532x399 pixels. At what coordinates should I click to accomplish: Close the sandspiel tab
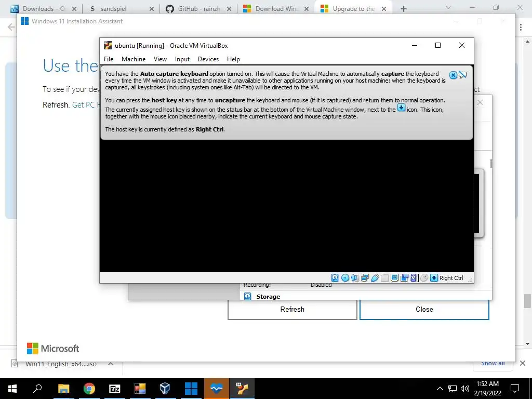coord(152,9)
